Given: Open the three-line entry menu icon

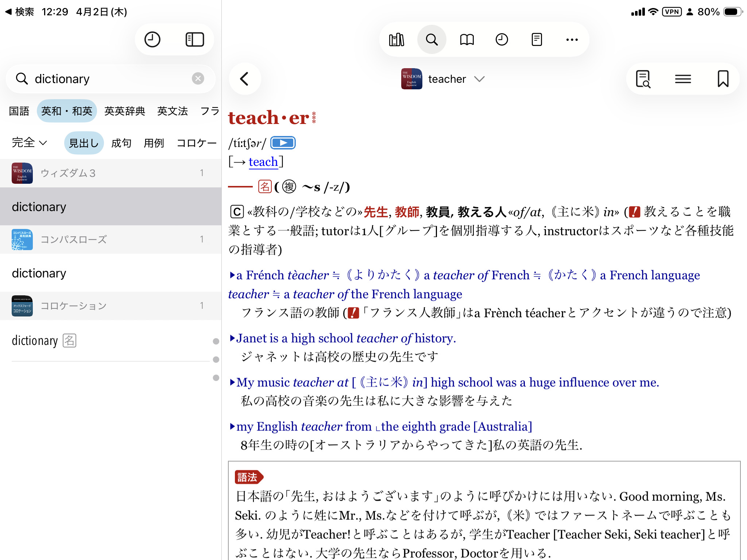Looking at the screenshot, I should point(683,79).
